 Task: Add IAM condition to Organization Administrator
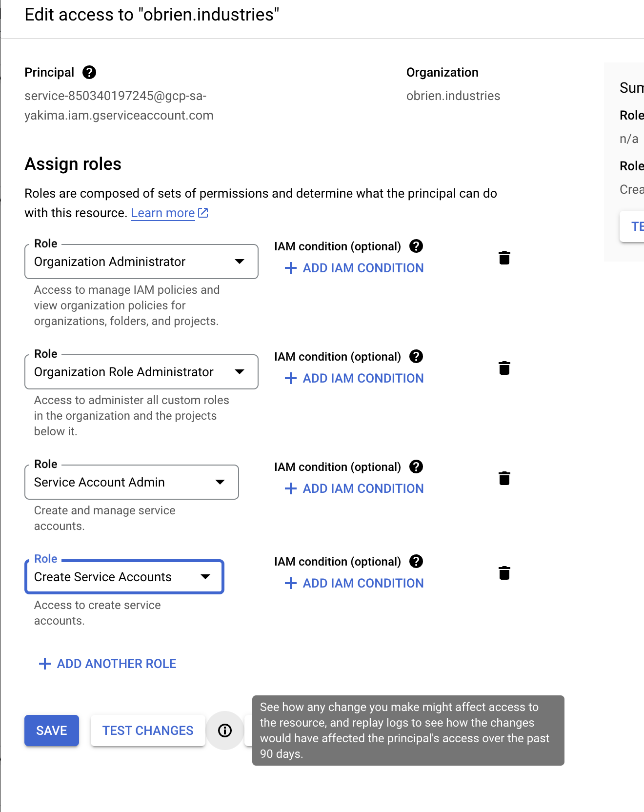(x=354, y=268)
